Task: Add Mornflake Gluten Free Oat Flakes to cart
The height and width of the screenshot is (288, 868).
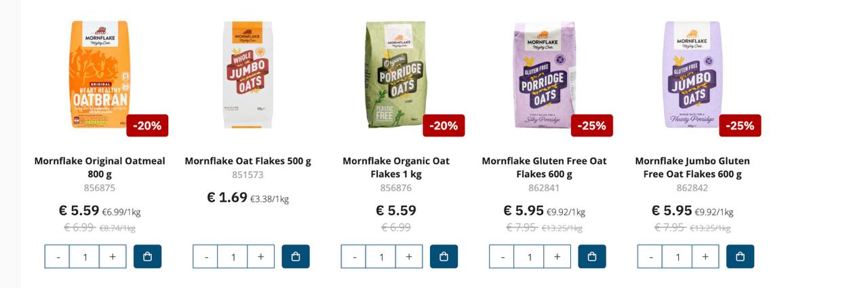Action: pyautogui.click(x=592, y=257)
